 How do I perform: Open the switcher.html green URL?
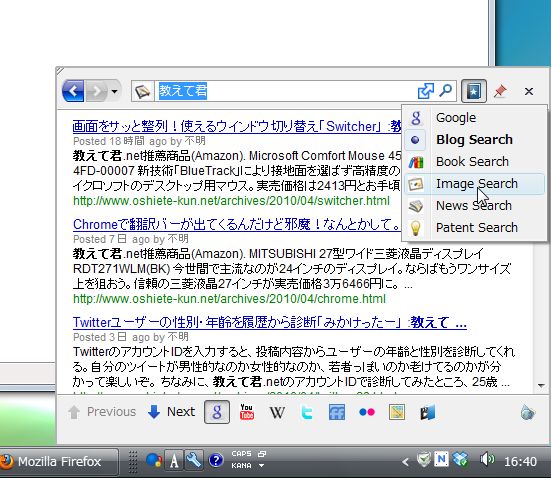[231, 201]
